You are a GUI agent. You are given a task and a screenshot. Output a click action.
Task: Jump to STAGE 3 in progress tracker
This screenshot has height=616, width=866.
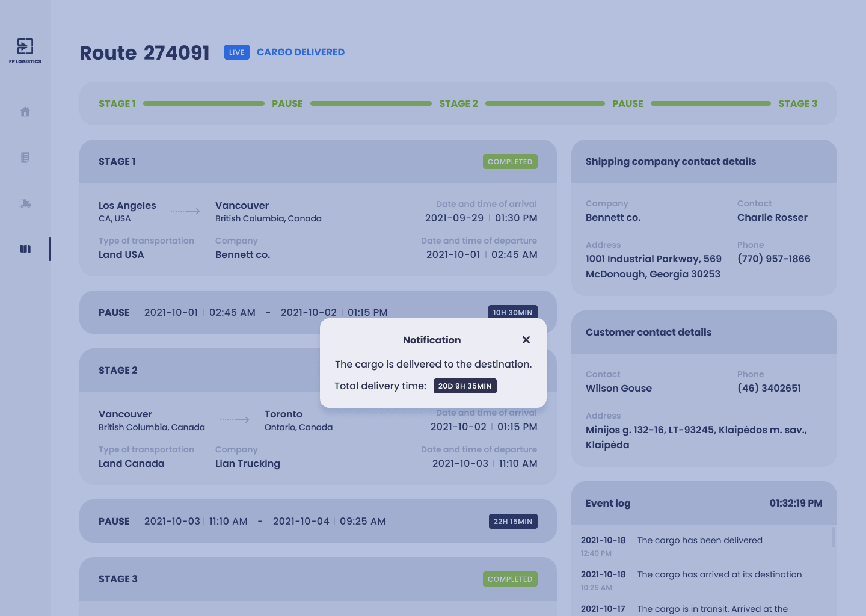coord(797,103)
